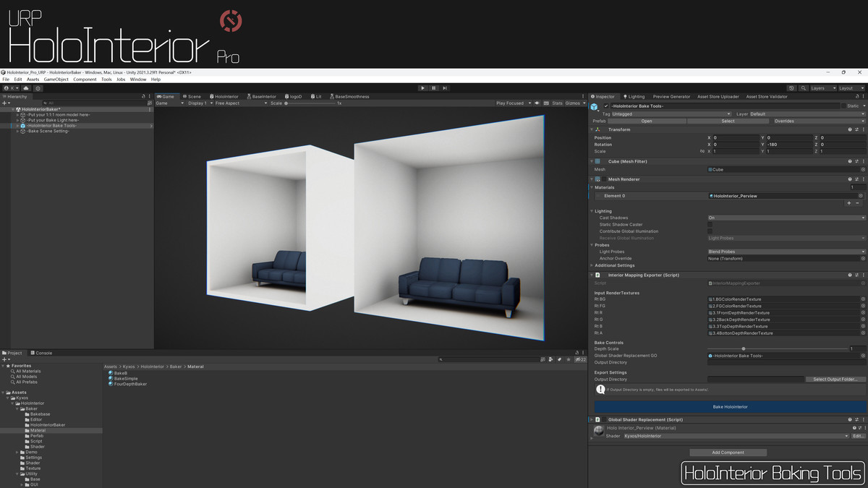868x488 pixels.
Task: Remove a material slot with the minus button
Action: pyautogui.click(x=858, y=204)
